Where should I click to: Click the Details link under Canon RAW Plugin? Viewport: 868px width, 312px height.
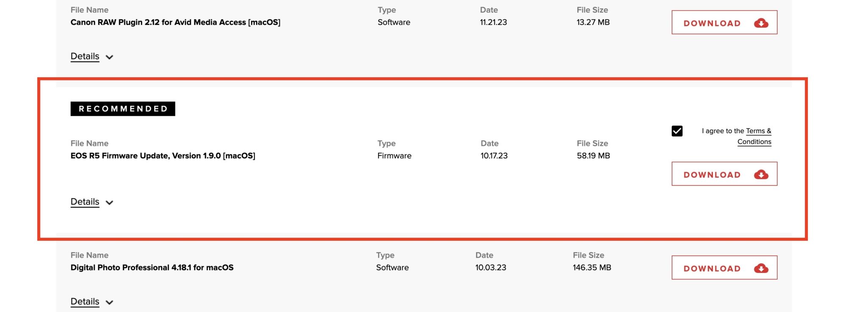pyautogui.click(x=85, y=56)
